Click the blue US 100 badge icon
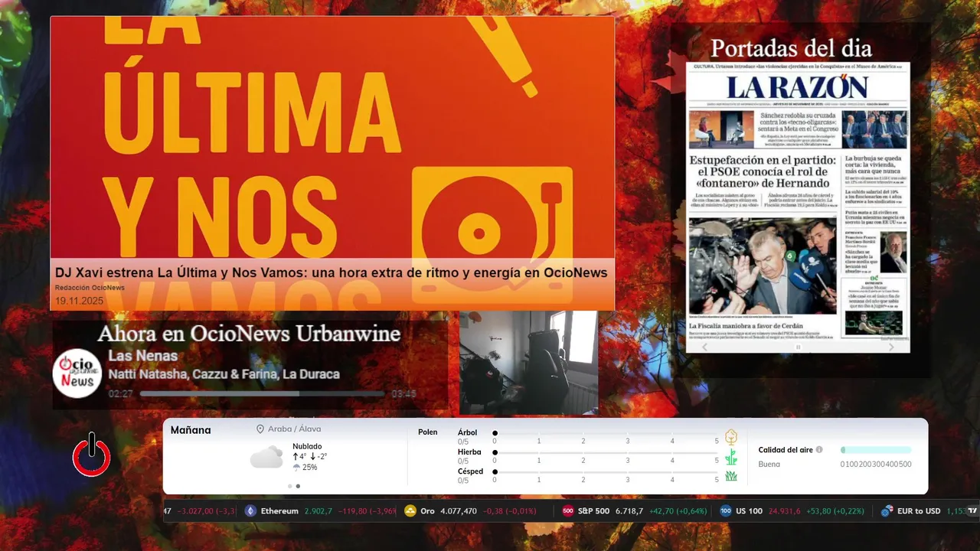The height and width of the screenshot is (551, 980). click(726, 511)
